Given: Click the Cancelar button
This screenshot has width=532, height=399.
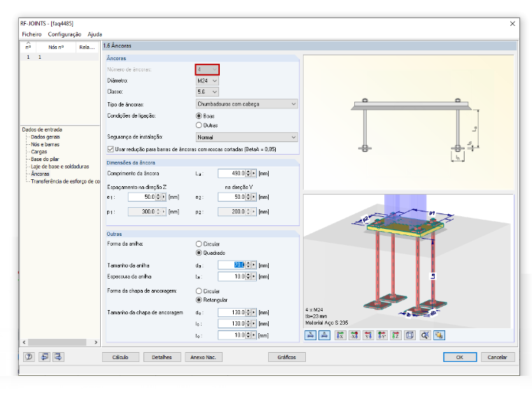Looking at the screenshot, I should pyautogui.click(x=498, y=357).
